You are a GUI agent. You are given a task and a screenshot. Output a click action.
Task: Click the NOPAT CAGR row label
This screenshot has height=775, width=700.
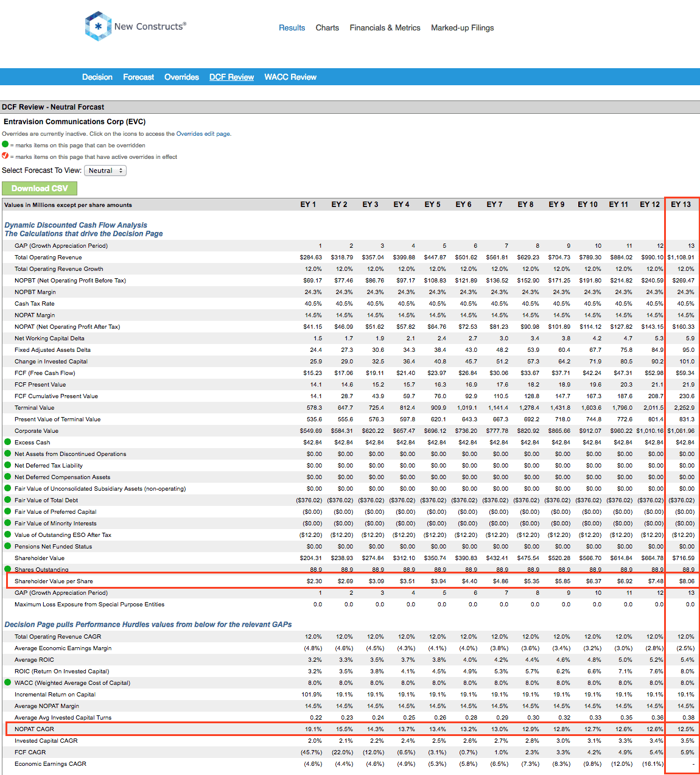coord(35,729)
